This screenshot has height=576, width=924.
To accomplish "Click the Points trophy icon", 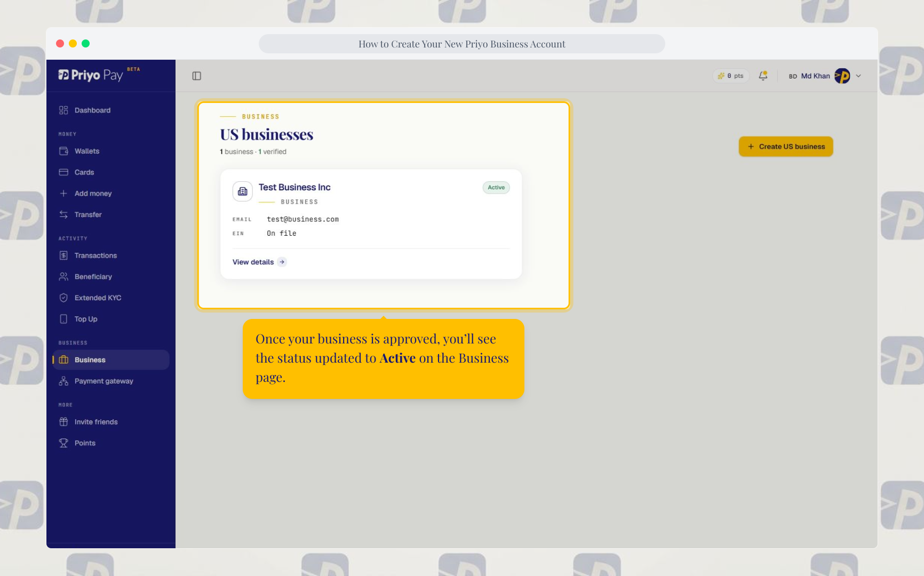I will coord(63,443).
